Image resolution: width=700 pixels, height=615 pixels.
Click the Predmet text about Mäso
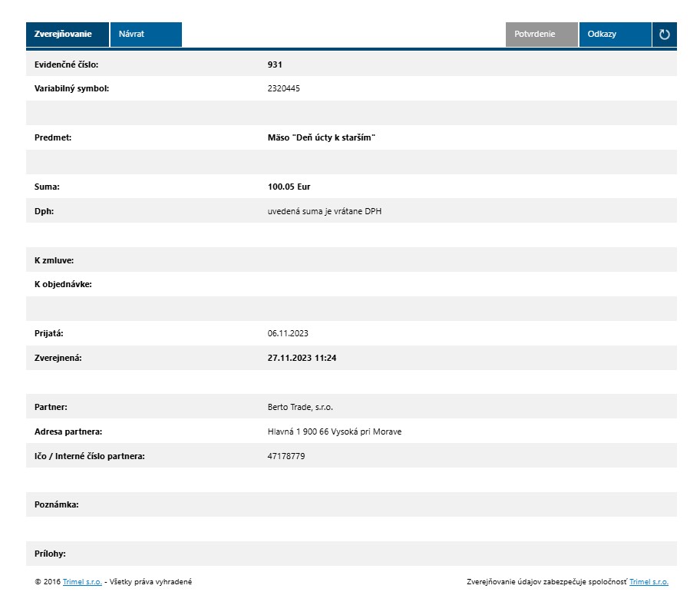[321, 138]
